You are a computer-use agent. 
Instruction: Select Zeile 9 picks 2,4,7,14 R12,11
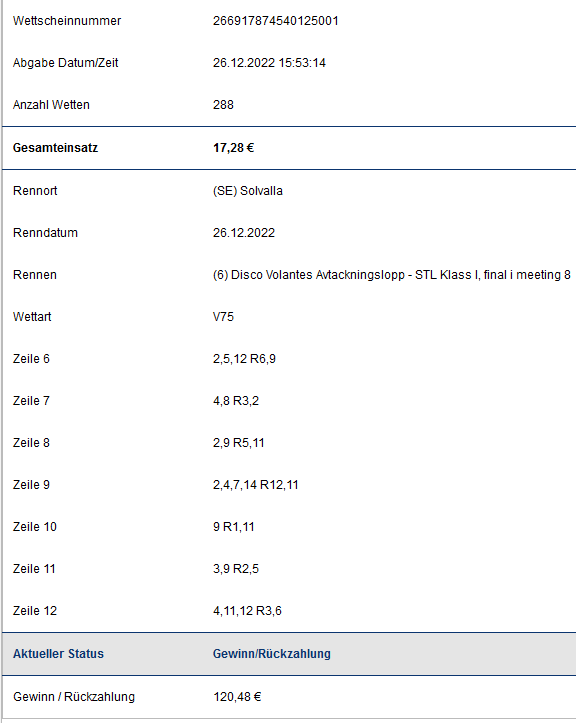coord(255,485)
